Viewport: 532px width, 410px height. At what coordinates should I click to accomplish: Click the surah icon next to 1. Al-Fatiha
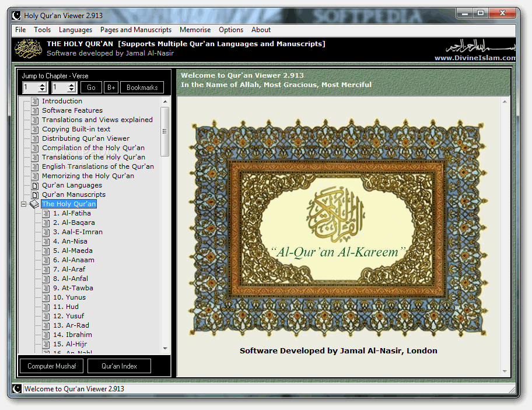(x=45, y=213)
